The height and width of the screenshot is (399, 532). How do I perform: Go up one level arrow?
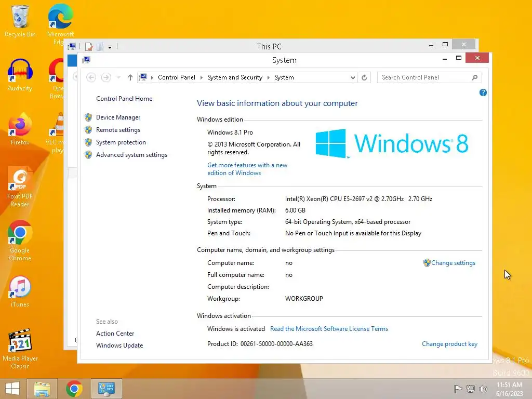130,78
